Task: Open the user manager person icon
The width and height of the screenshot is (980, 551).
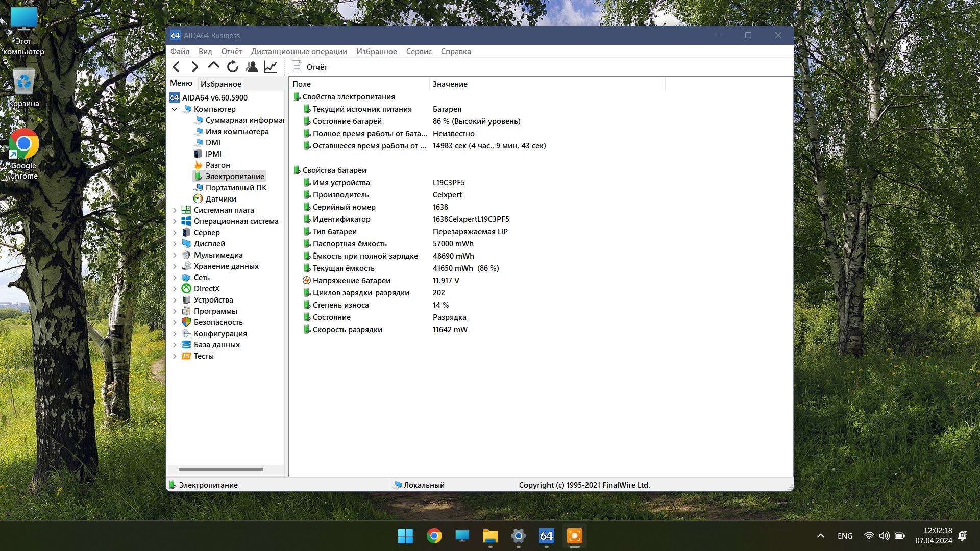Action: click(252, 67)
